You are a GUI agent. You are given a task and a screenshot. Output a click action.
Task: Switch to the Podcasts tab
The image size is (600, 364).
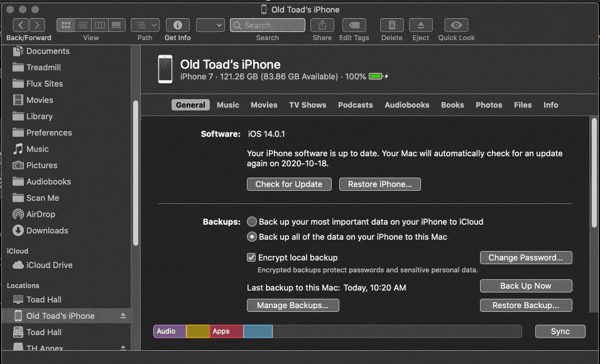click(x=356, y=105)
